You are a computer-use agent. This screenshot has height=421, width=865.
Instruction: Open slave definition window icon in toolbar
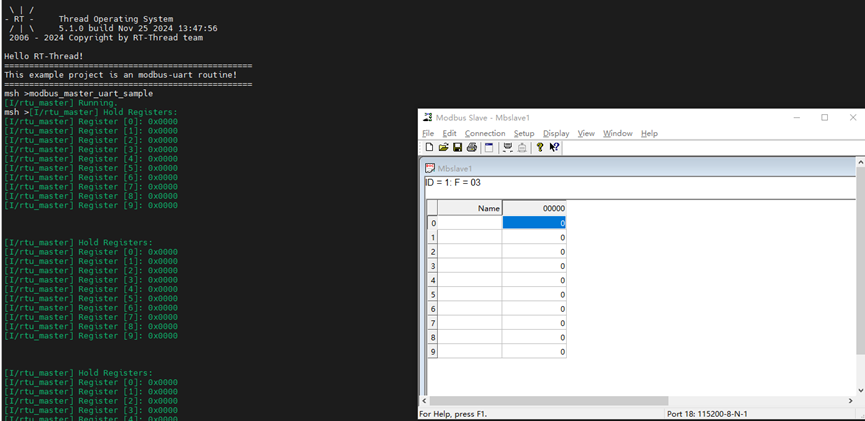(489, 147)
